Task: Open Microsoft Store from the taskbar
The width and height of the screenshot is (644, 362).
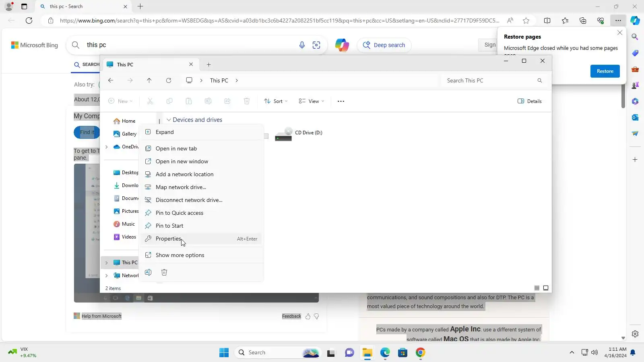Action: tap(403, 353)
